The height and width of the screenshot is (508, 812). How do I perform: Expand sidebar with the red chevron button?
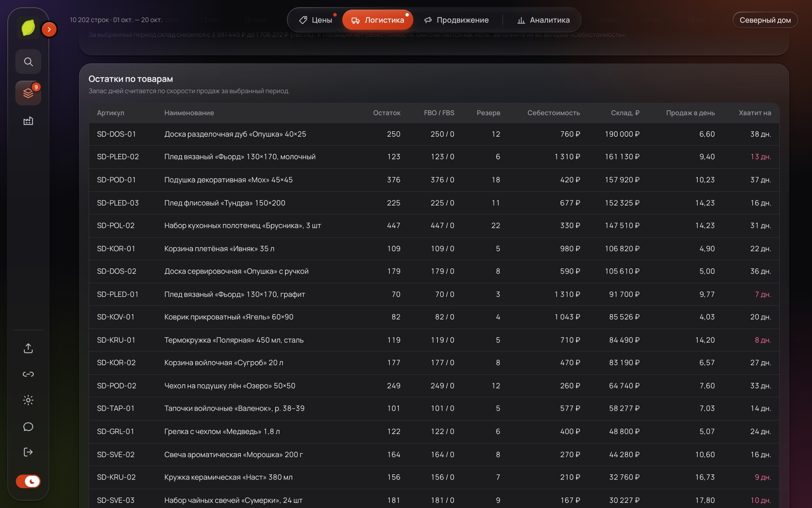[49, 29]
